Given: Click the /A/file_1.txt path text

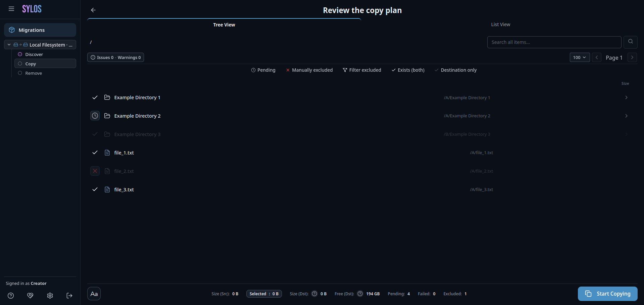Looking at the screenshot, I should [482, 152].
